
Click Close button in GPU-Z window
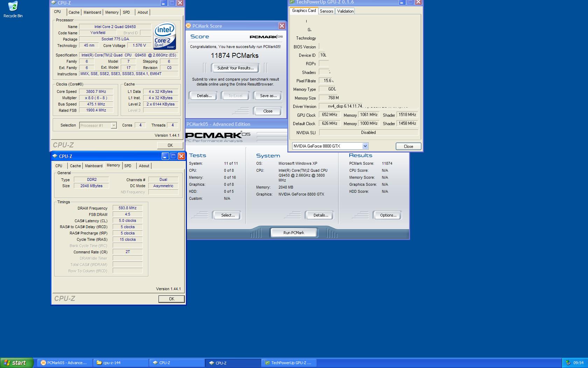[408, 146]
